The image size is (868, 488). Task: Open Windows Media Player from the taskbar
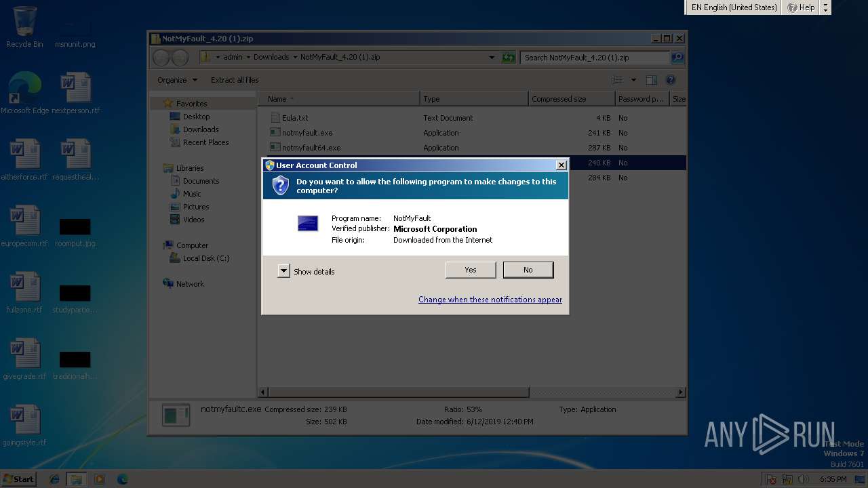coord(100,479)
